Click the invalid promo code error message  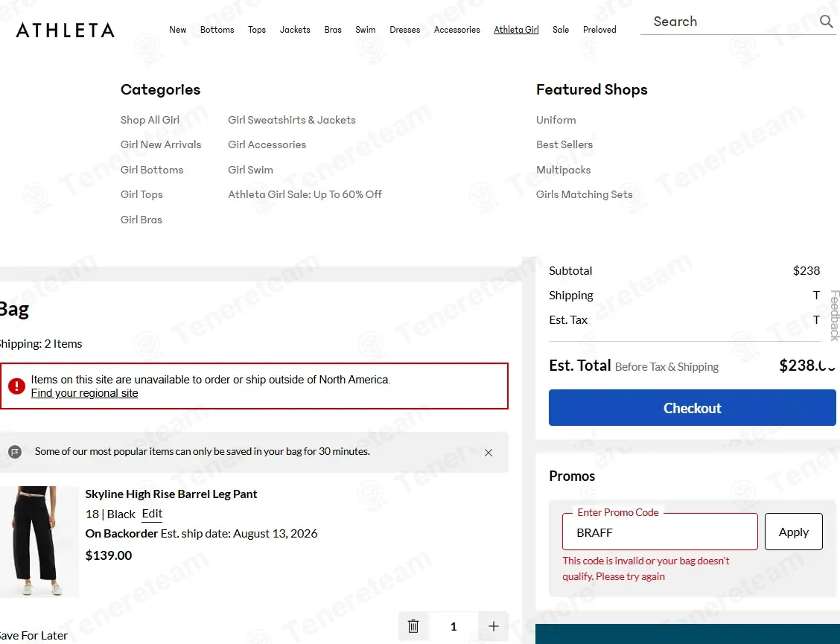(x=646, y=569)
